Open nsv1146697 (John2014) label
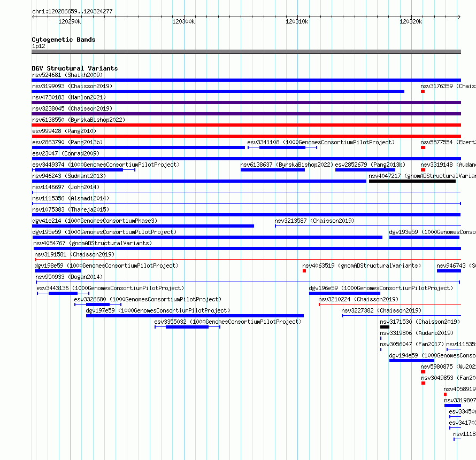 [x=66, y=187]
